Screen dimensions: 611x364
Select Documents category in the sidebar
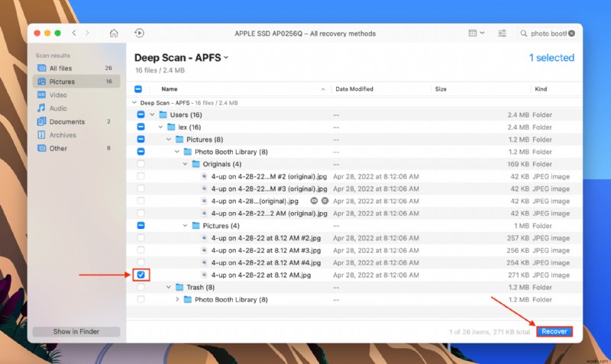[x=76, y=121]
